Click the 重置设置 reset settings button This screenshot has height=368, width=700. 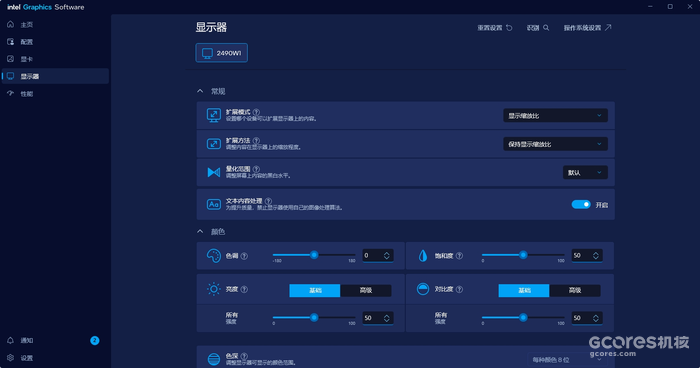coord(495,28)
